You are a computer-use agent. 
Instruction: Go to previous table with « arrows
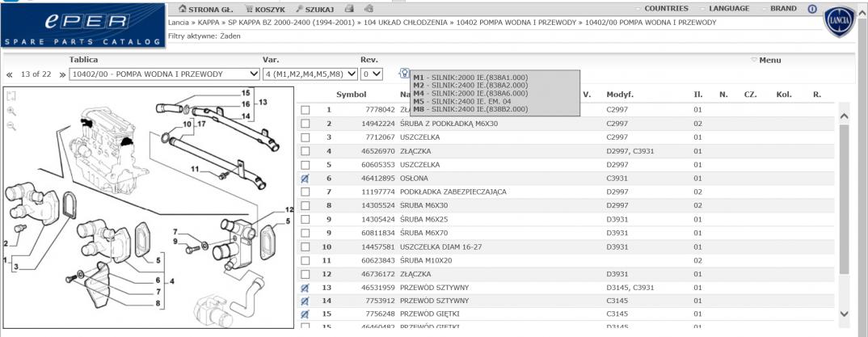tap(10, 74)
